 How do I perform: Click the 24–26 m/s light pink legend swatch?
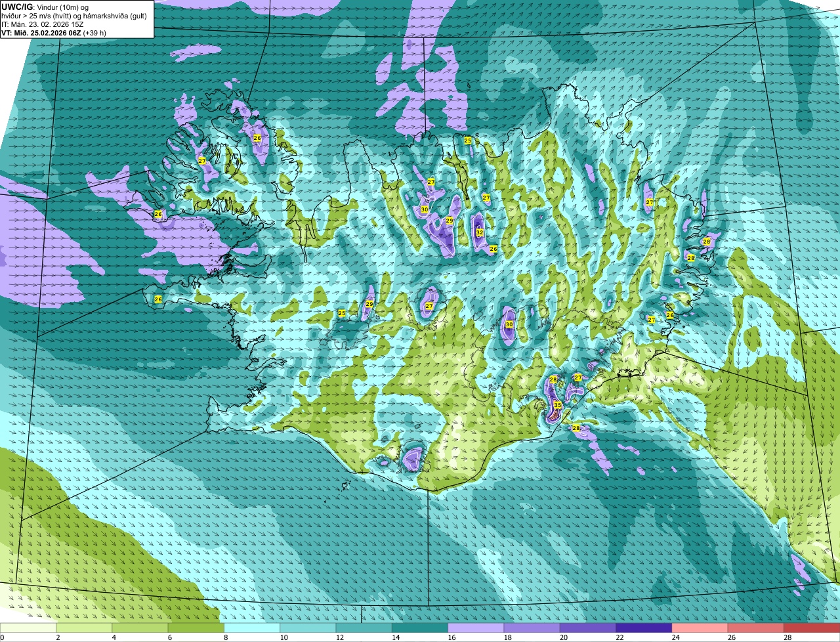pyautogui.click(x=700, y=628)
